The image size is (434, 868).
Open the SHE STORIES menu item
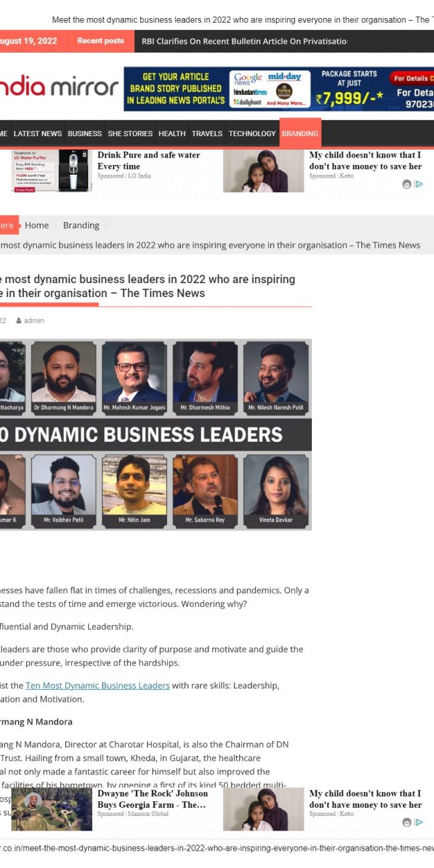click(x=130, y=134)
